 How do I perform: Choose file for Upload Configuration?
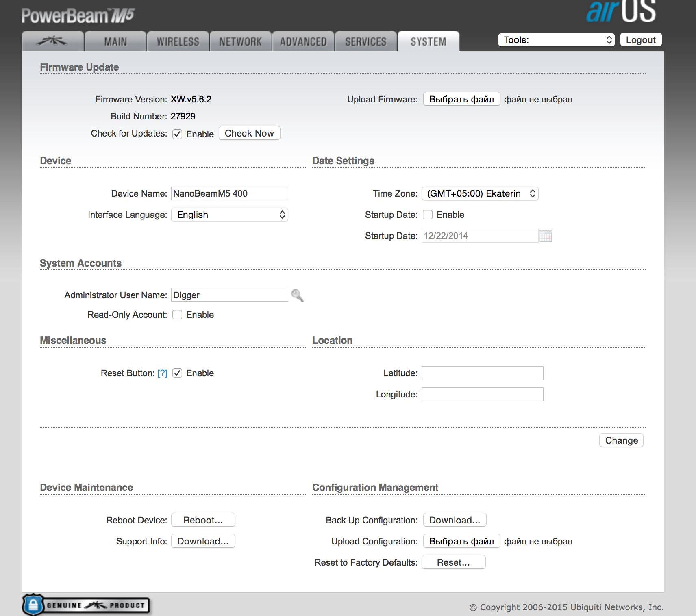(462, 541)
